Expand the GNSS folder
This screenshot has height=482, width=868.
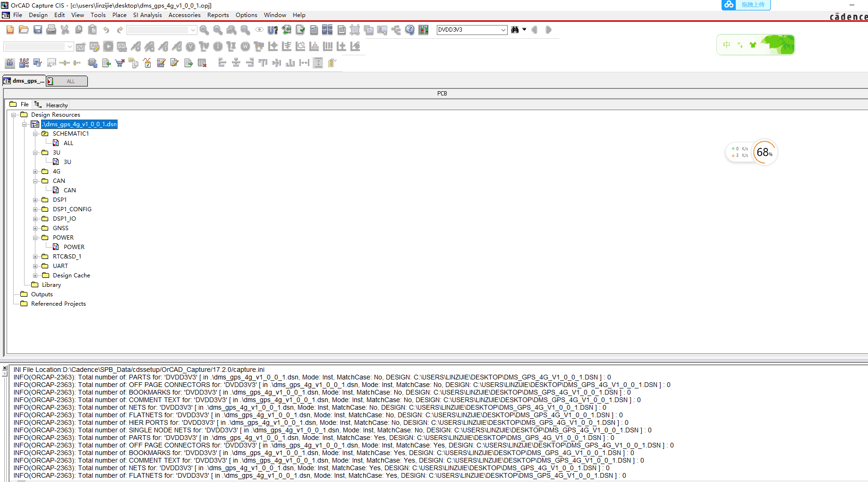tap(35, 228)
